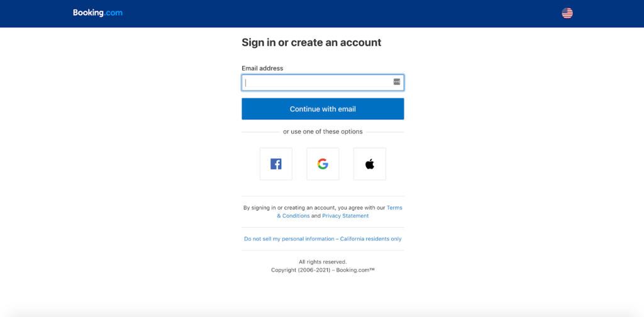
Task: Sign in with the Facebook icon
Action: [x=276, y=164]
